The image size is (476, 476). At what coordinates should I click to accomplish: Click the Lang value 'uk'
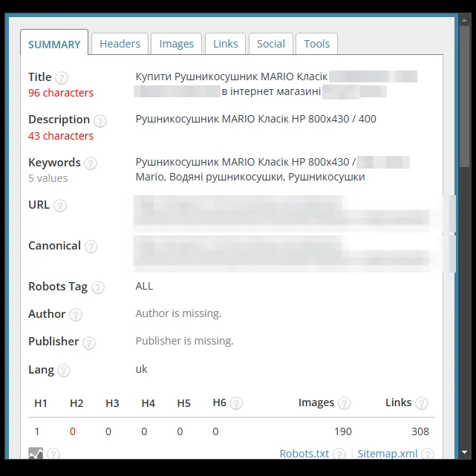141,369
